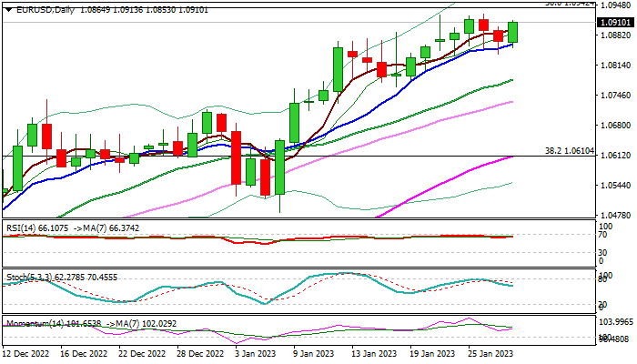Viewport: 637px width, 364px height.
Task: Click the 16 Dec 2022 date label
Action: coord(84,353)
